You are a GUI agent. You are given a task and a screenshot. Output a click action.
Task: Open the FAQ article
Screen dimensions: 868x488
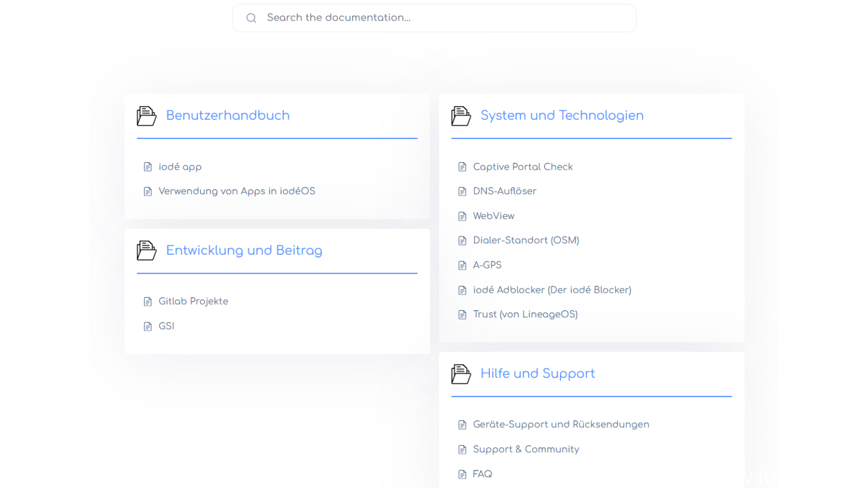click(x=482, y=474)
